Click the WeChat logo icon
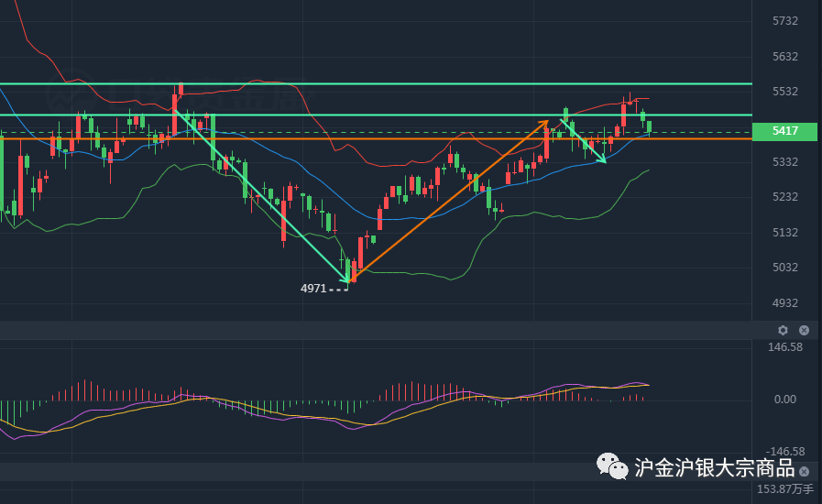The image size is (822, 504). (x=613, y=466)
